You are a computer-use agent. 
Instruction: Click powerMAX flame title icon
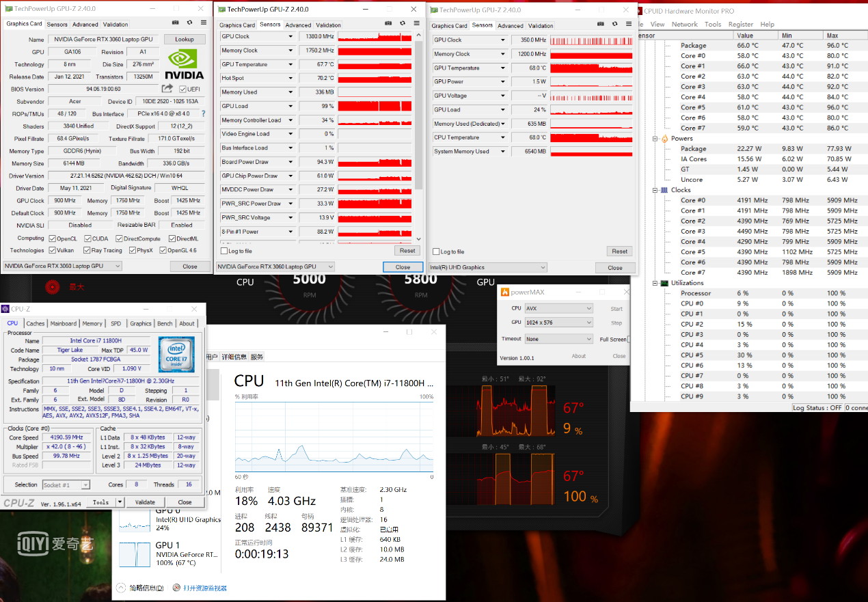pos(505,292)
